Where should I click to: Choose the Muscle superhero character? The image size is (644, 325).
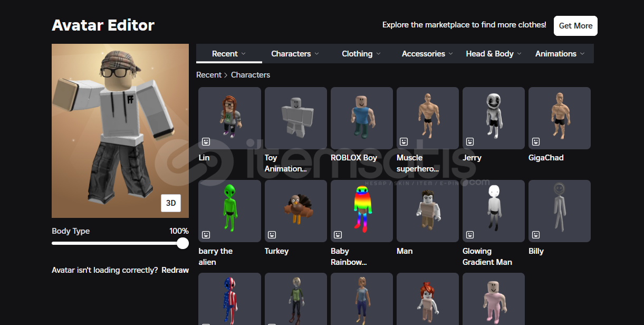coord(428,118)
